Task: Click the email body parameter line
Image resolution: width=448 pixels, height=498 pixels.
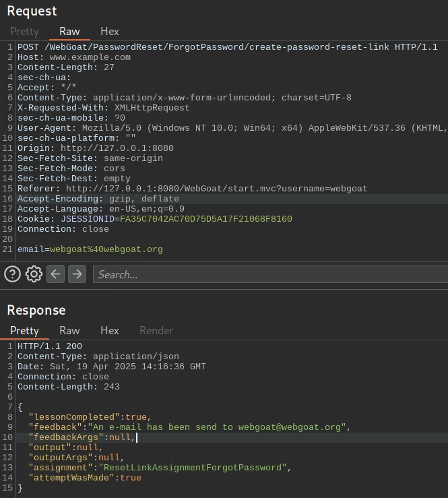Action: (x=90, y=249)
